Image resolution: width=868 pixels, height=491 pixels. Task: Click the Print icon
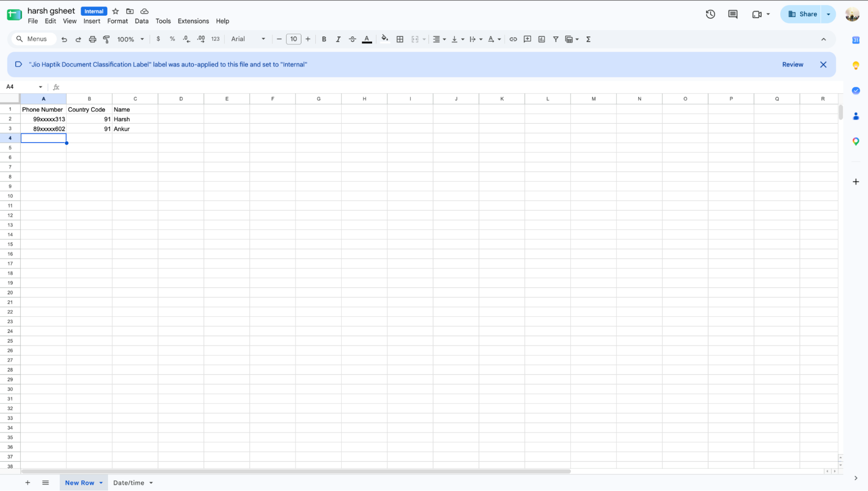click(x=92, y=39)
